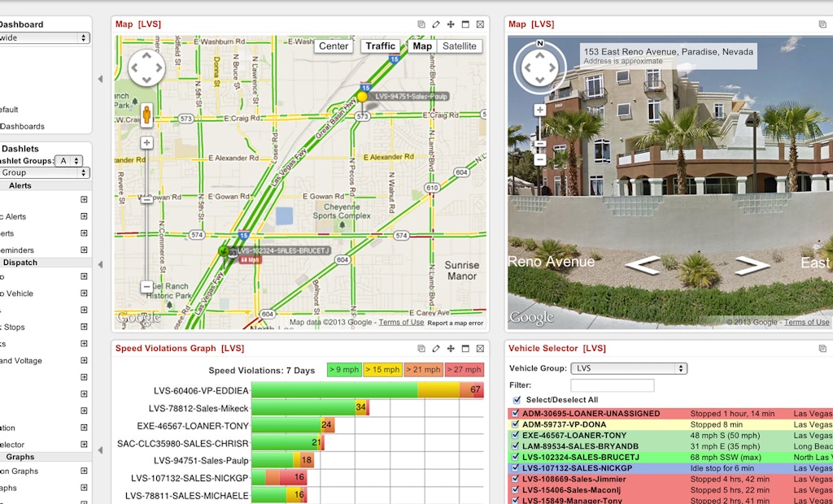The width and height of the screenshot is (833, 504).
Task: Zoom out using the map minus button
Action: click(x=146, y=286)
